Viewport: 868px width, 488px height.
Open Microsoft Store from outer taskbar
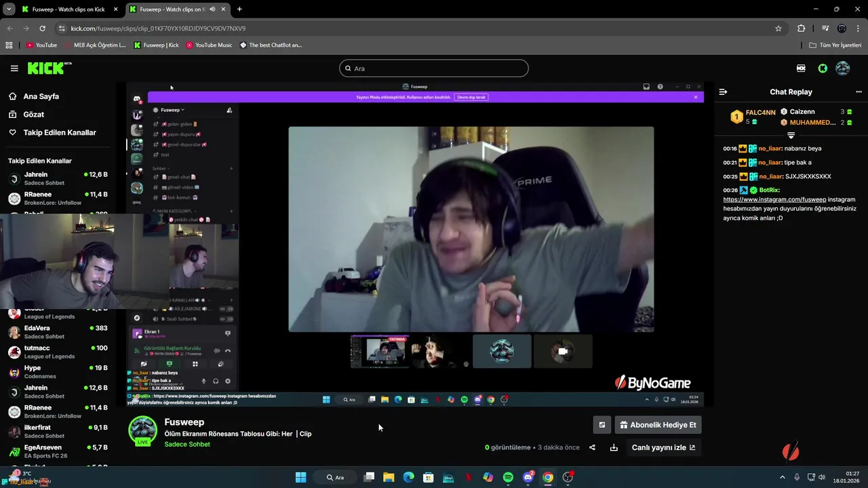pyautogui.click(x=428, y=477)
